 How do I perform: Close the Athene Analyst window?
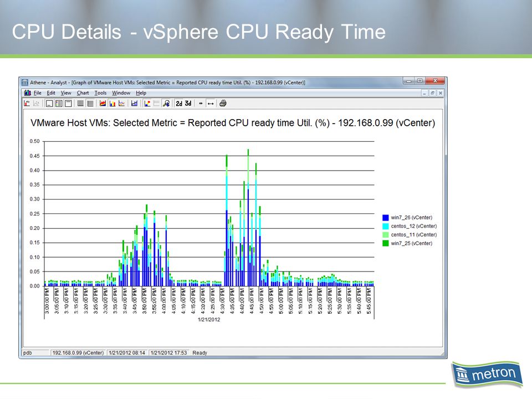436,81
